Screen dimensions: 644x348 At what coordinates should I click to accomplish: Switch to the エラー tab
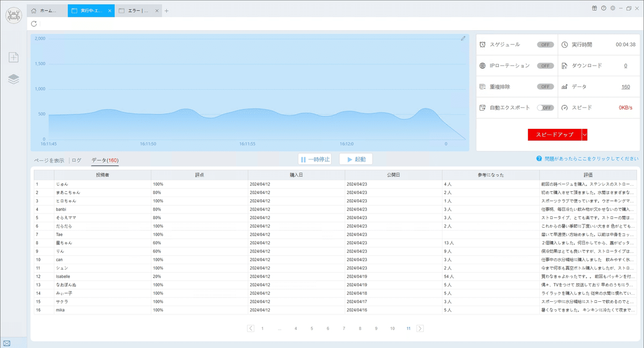point(138,11)
